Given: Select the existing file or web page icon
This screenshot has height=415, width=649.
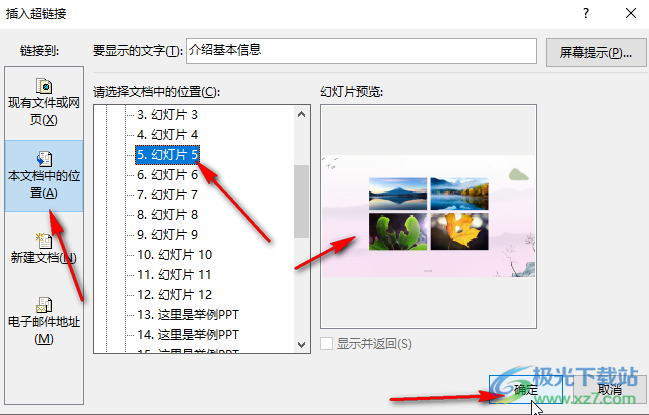Looking at the screenshot, I should [44, 86].
